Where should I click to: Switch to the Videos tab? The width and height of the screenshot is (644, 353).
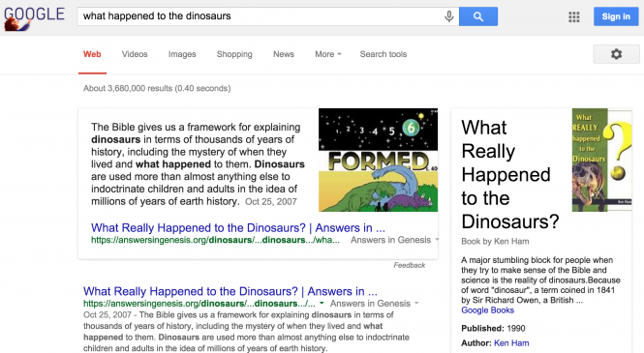point(135,54)
